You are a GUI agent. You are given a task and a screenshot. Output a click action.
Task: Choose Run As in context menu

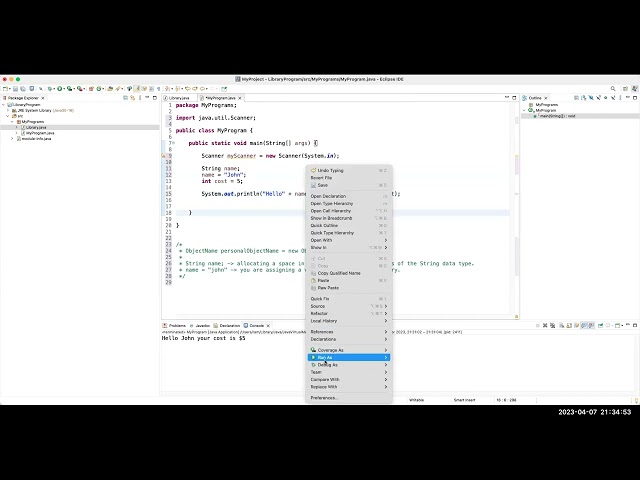pos(349,358)
